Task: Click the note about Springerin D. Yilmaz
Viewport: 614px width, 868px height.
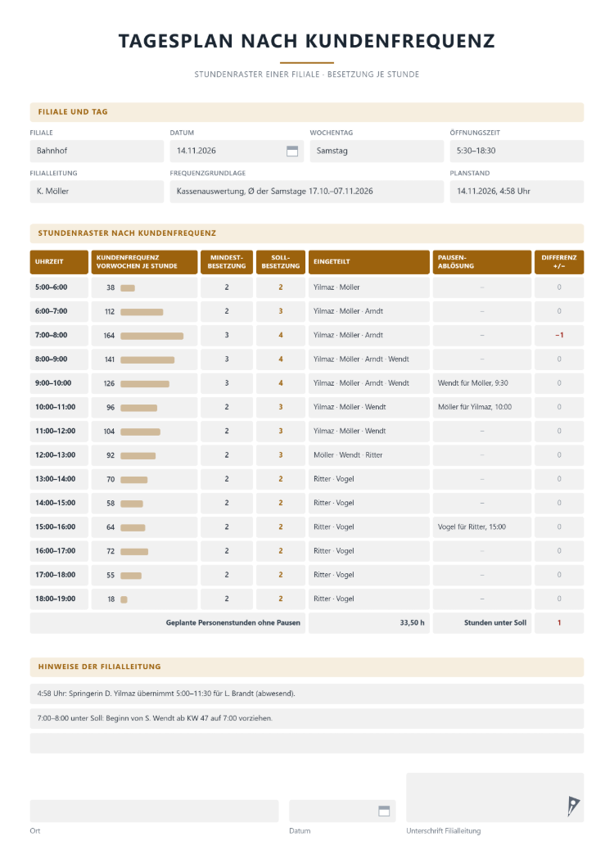Action: pos(307,694)
